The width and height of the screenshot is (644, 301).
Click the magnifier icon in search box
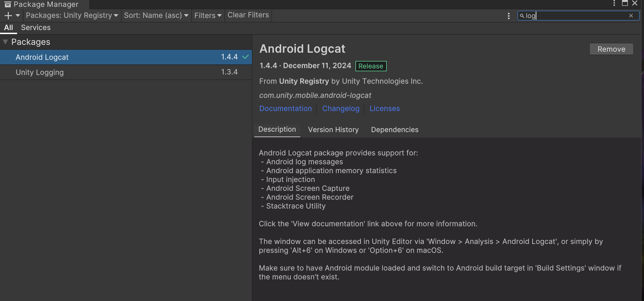522,16
